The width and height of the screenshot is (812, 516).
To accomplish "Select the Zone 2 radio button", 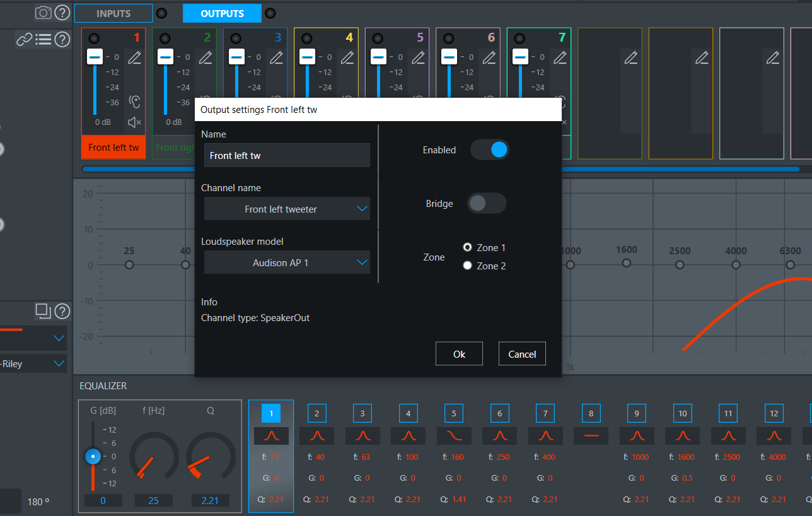I will click(467, 265).
